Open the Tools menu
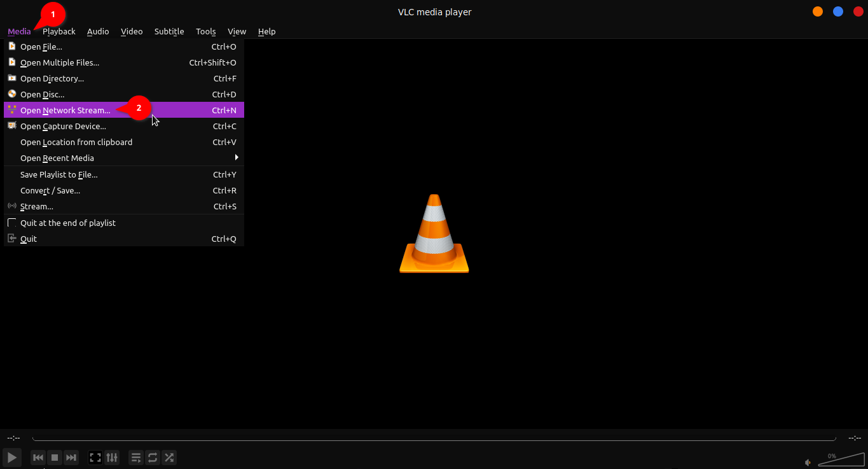 205,31
